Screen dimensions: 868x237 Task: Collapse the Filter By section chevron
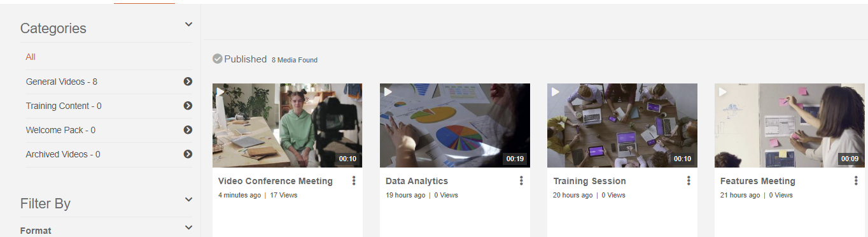point(188,199)
